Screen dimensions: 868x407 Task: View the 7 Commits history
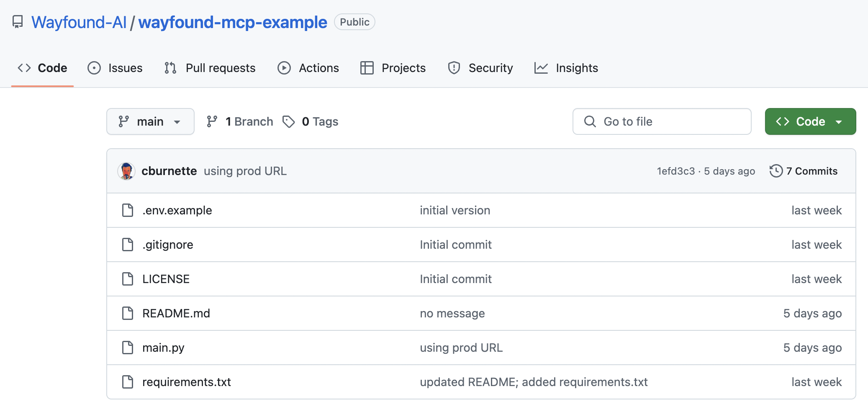(x=804, y=171)
